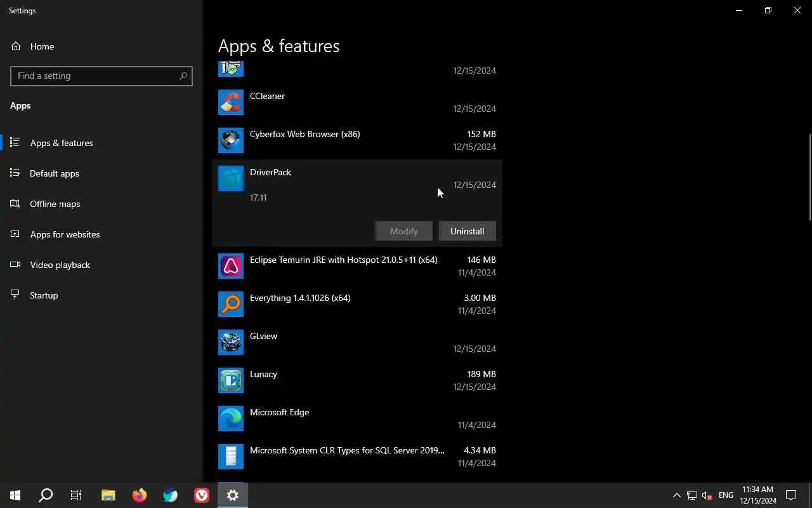The image size is (812, 508).
Task: Click the muted volume tray icon
Action: click(x=707, y=495)
